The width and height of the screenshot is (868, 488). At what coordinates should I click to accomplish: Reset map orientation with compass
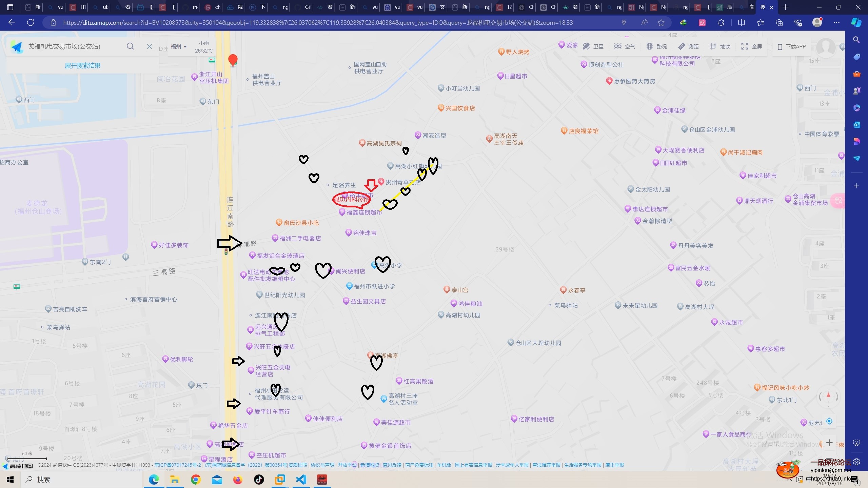click(x=828, y=395)
